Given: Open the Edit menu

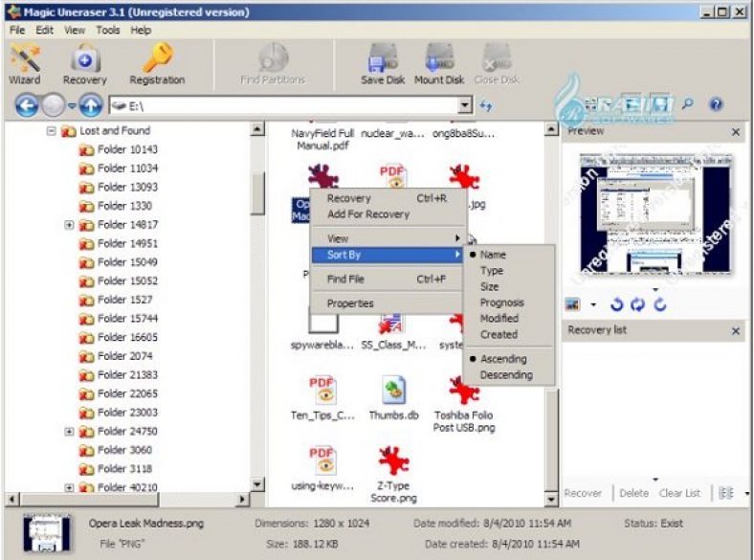Looking at the screenshot, I should [x=44, y=31].
